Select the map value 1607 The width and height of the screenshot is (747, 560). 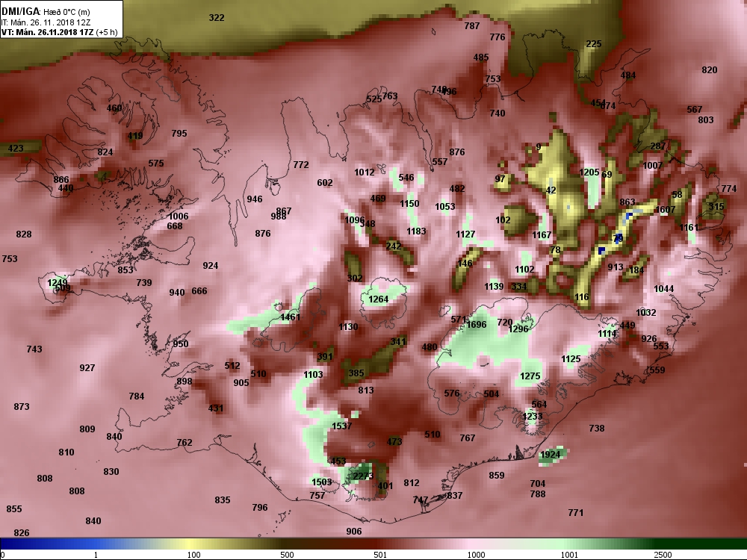(x=665, y=210)
